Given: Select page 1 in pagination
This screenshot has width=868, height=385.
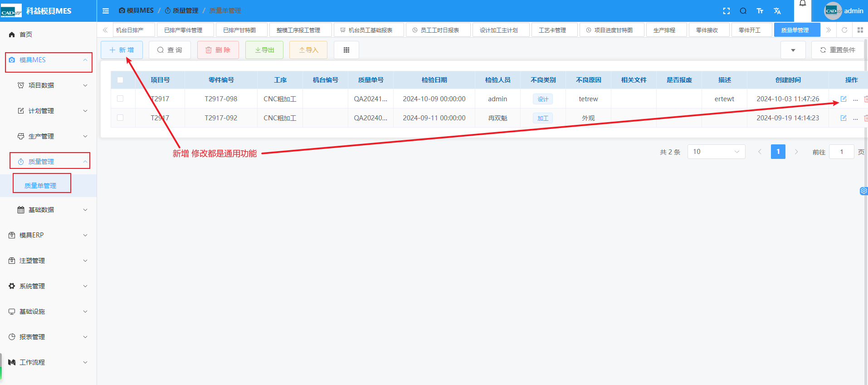Looking at the screenshot, I should pos(778,152).
